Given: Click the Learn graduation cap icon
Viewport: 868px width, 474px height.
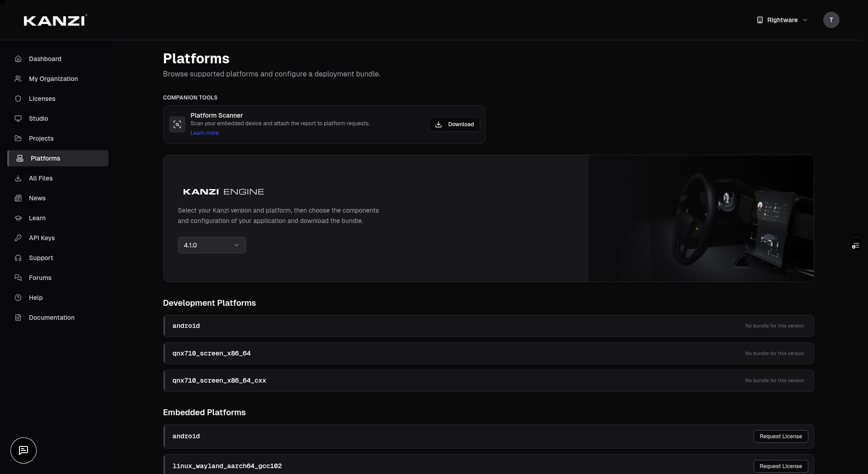Looking at the screenshot, I should [x=18, y=218].
